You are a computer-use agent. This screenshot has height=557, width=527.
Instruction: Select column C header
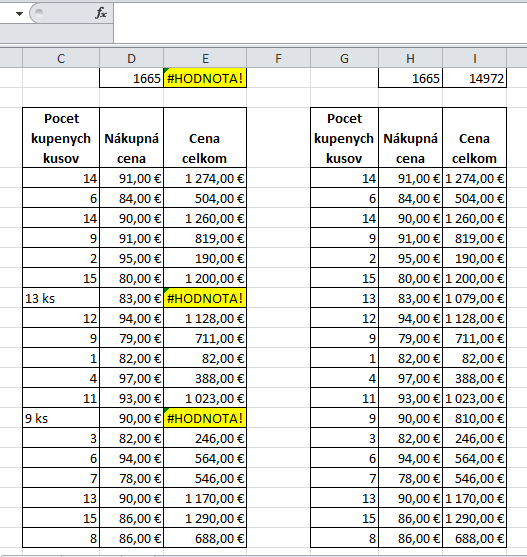point(61,59)
